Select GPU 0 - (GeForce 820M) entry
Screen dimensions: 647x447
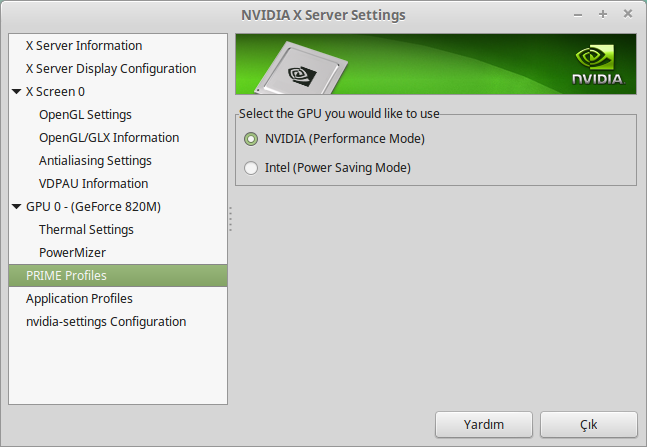click(x=93, y=206)
